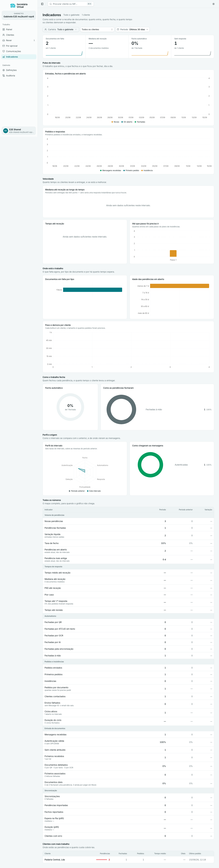The height and width of the screenshot is (868, 219).
Task: Toggle the sidebar panel icon
Action: [x=42, y=4]
